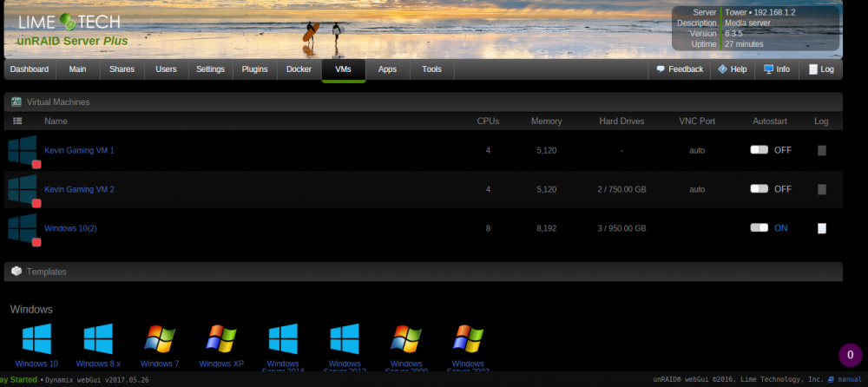Open the Kevin Gaming VM 1 Windows icon
868x387 pixels.
coord(23,150)
